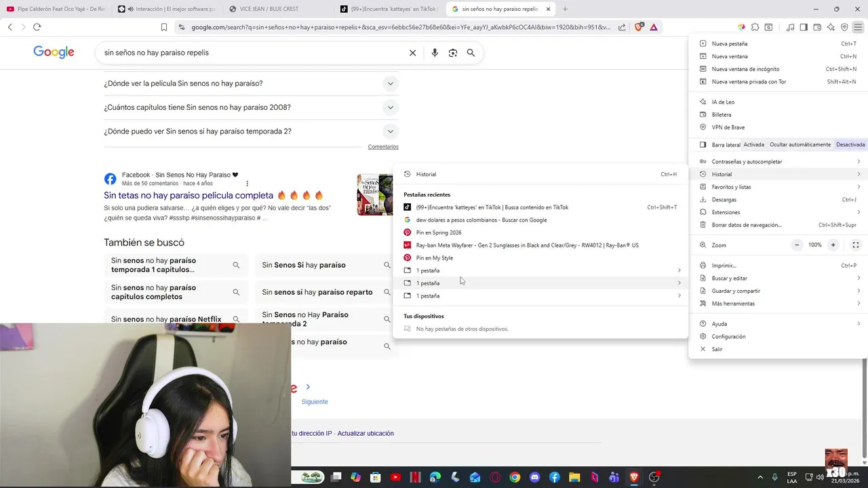The image size is (868, 488).
Task: Click the Facebook result three-dot options icon
Action: point(247,184)
